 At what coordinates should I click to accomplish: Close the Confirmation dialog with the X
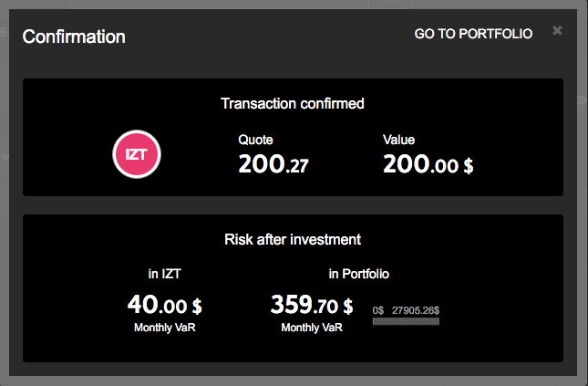pyautogui.click(x=557, y=31)
